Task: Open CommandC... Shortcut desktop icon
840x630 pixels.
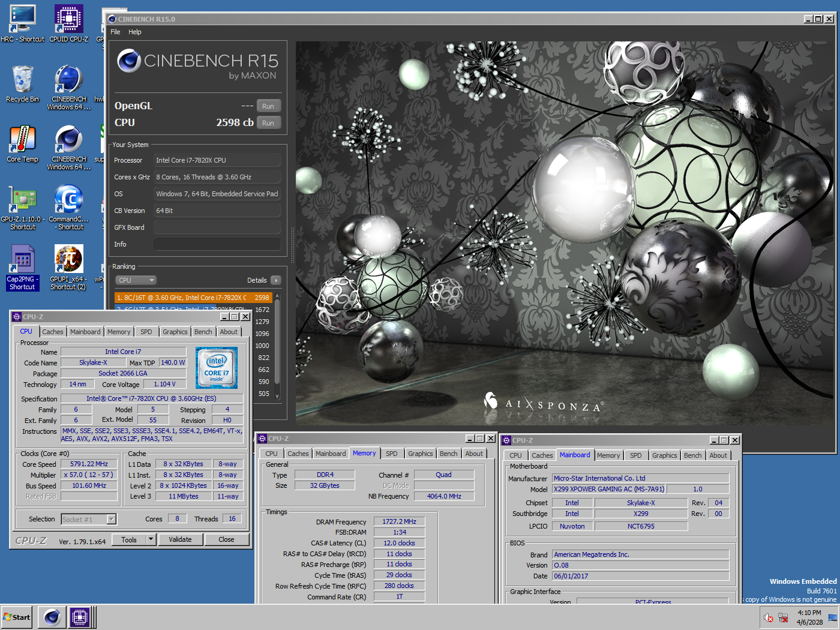Action: pos(68,207)
